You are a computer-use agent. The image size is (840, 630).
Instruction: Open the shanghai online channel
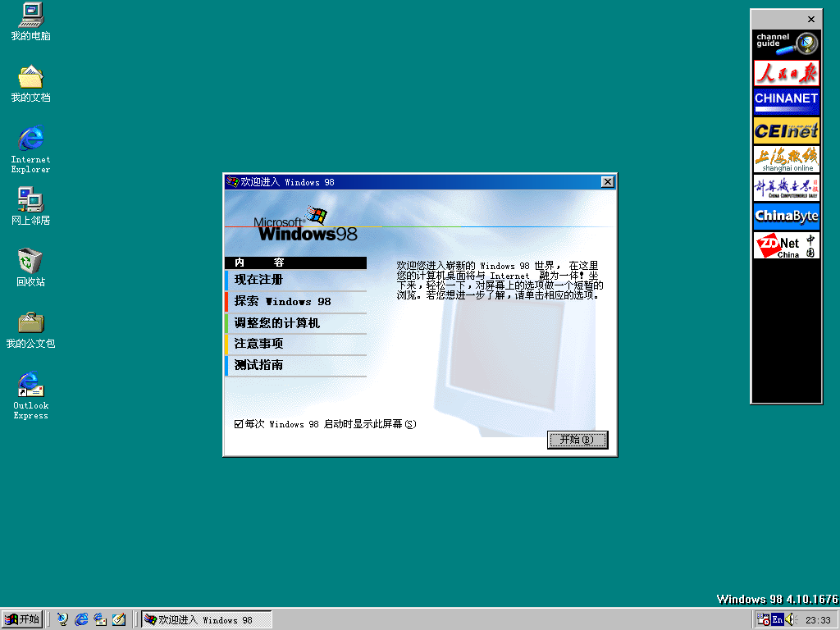[x=787, y=159]
